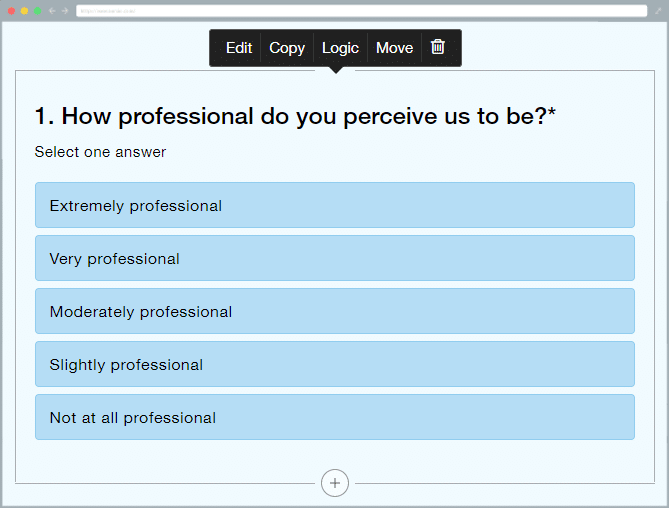669x508 pixels.
Task: Copy the question using Copy
Action: (x=287, y=48)
